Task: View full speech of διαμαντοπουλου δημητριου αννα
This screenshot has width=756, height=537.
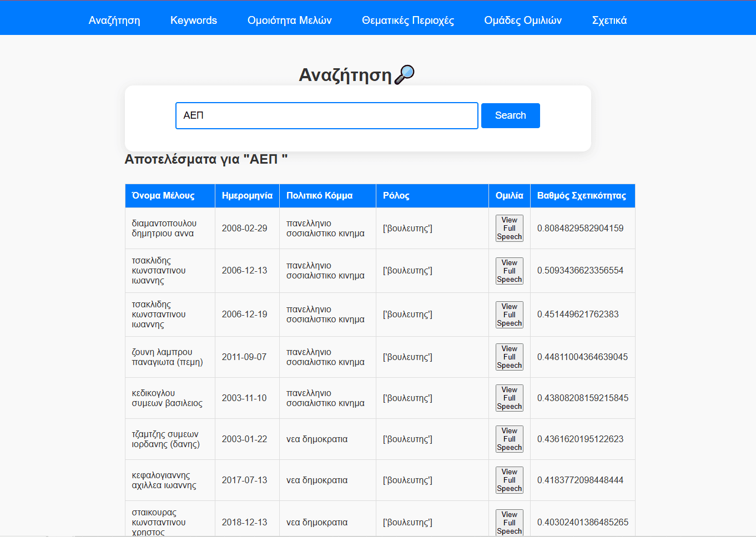Action: tap(510, 229)
